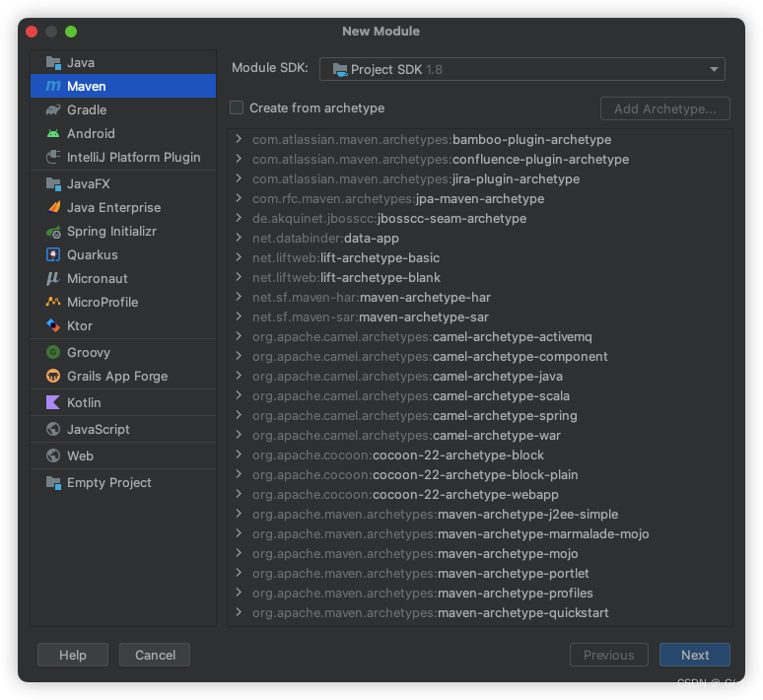This screenshot has width=763, height=700.
Task: Expand lift-archetype-basic entry
Action: (x=239, y=257)
